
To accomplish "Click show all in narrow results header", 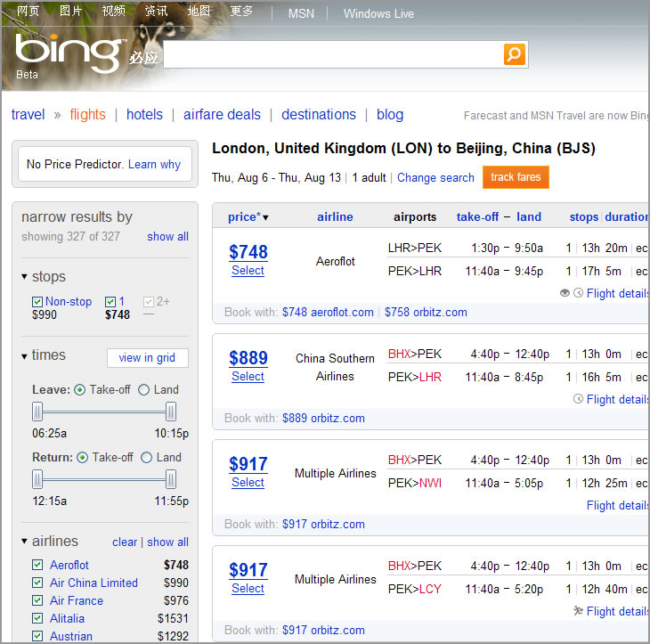I will 167,236.
